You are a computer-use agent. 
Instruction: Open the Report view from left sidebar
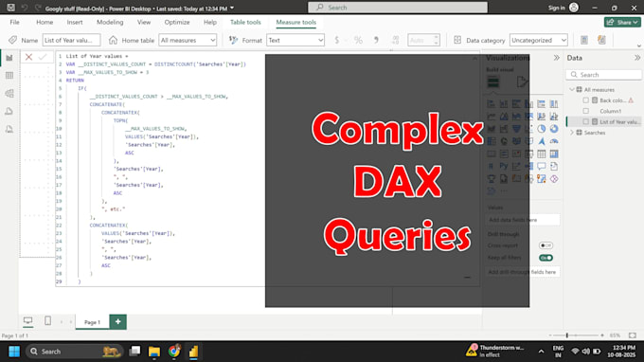pos(9,58)
